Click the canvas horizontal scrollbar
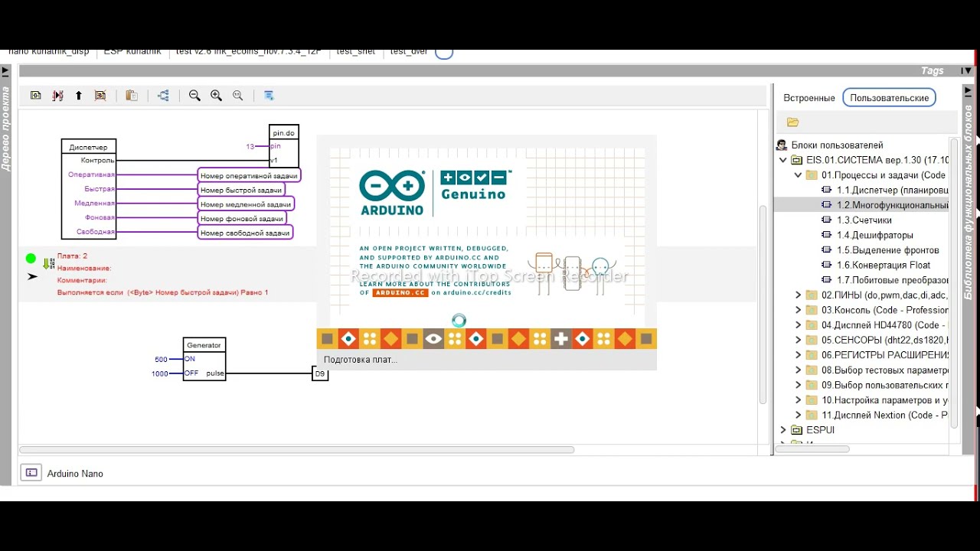 [x=297, y=450]
